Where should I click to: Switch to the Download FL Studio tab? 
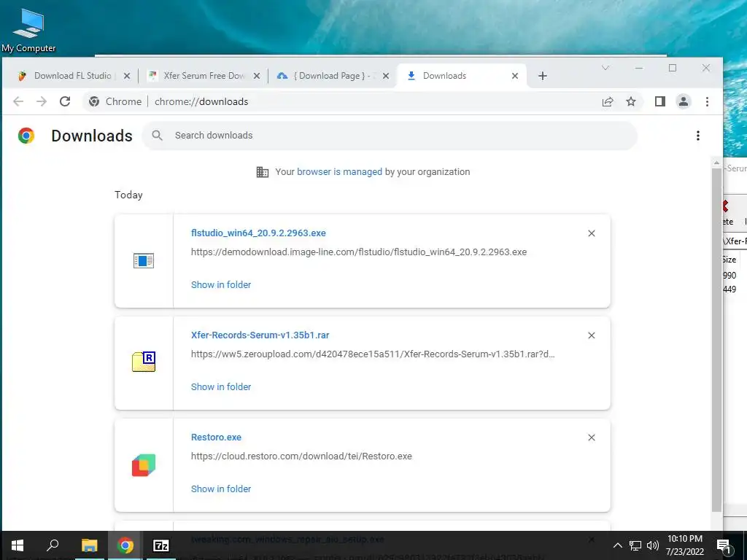[73, 76]
